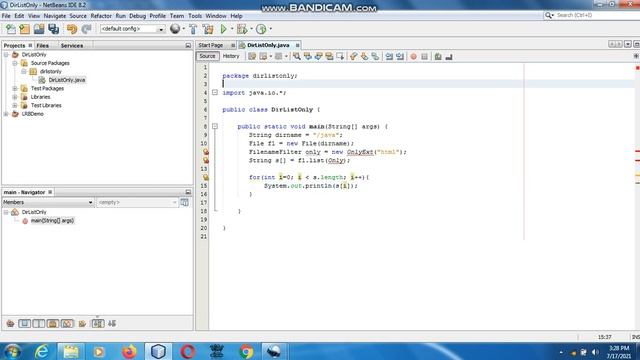Open the File menu

coord(6,16)
